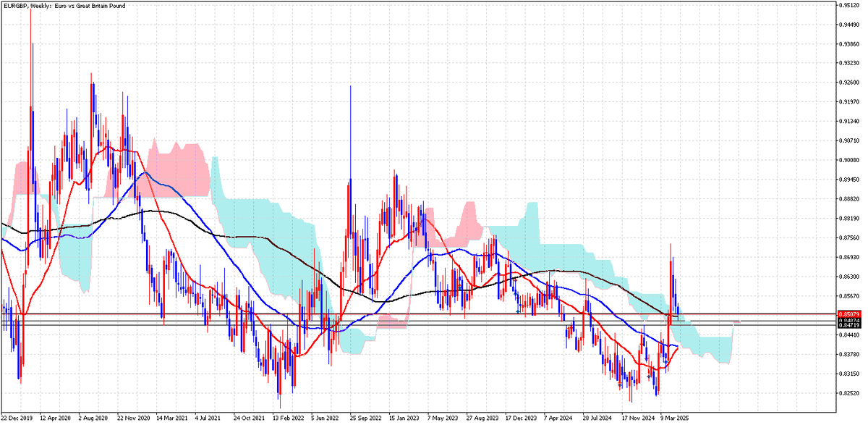Viewport: 868px width, 425px height.
Task: Click the price axis label 0.86930
Action: click(850, 257)
